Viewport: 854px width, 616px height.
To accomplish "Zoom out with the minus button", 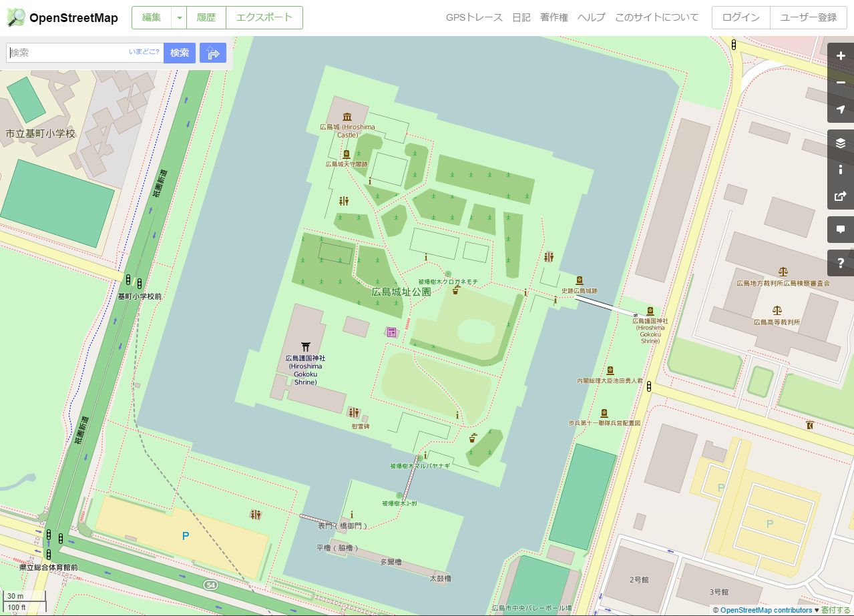I will click(x=841, y=83).
